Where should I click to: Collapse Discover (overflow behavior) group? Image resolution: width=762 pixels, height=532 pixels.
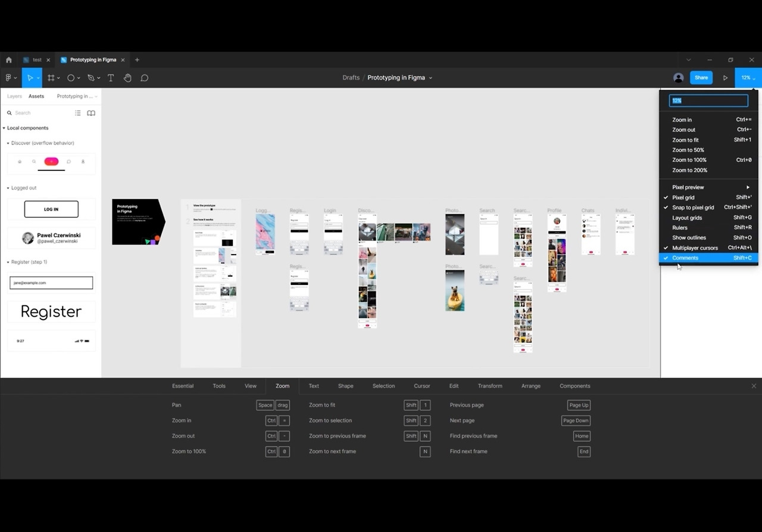[8, 143]
